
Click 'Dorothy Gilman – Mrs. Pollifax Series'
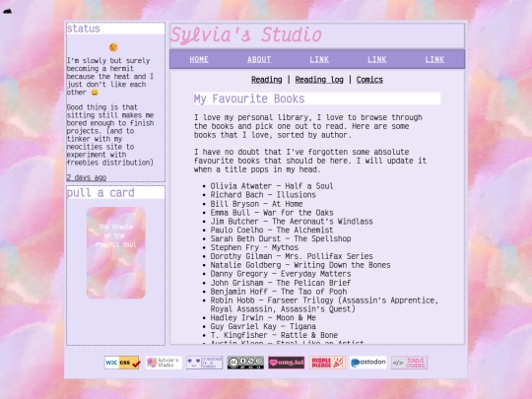[x=292, y=256]
